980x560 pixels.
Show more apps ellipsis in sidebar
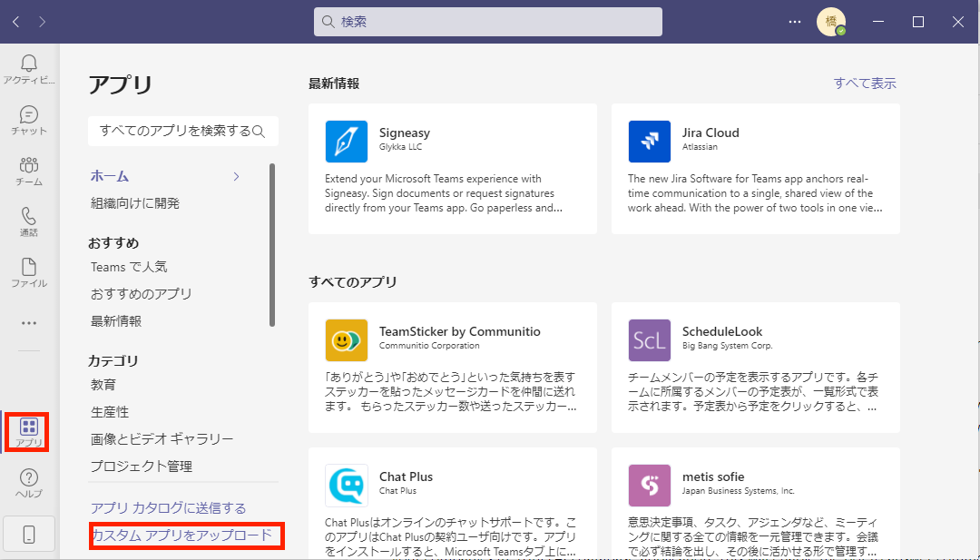29,323
